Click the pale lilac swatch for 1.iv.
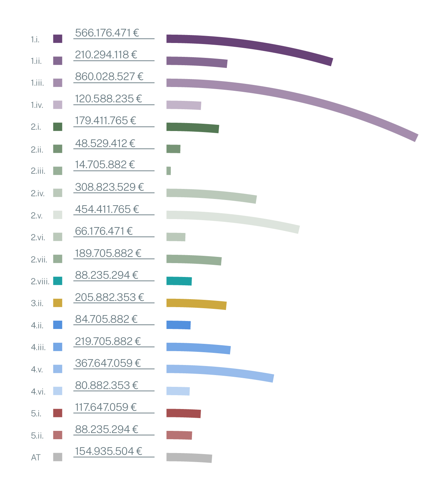 pyautogui.click(x=58, y=105)
